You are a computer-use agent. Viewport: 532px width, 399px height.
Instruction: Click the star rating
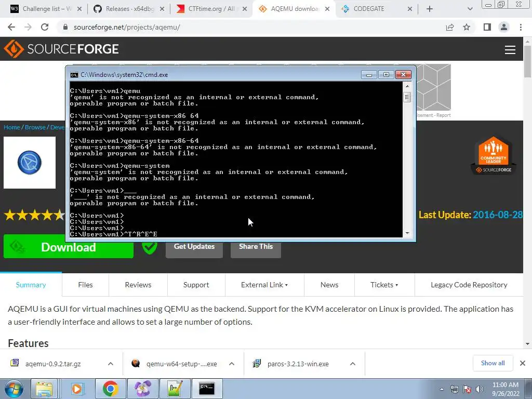[x=34, y=215]
